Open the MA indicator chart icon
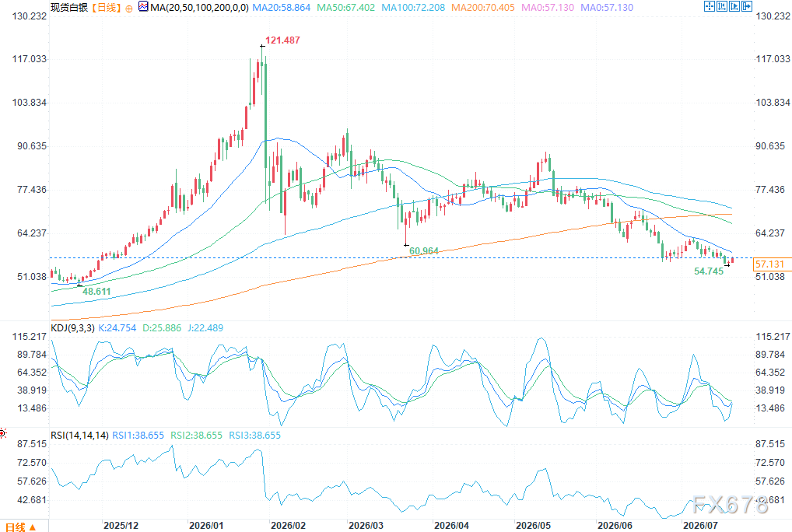 (x=143, y=6)
